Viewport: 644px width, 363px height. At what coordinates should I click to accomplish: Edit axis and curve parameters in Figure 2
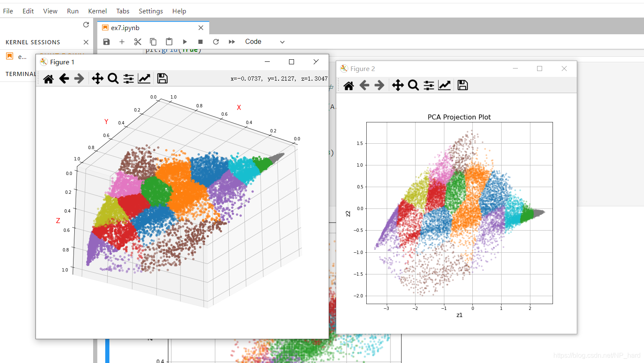(x=444, y=86)
